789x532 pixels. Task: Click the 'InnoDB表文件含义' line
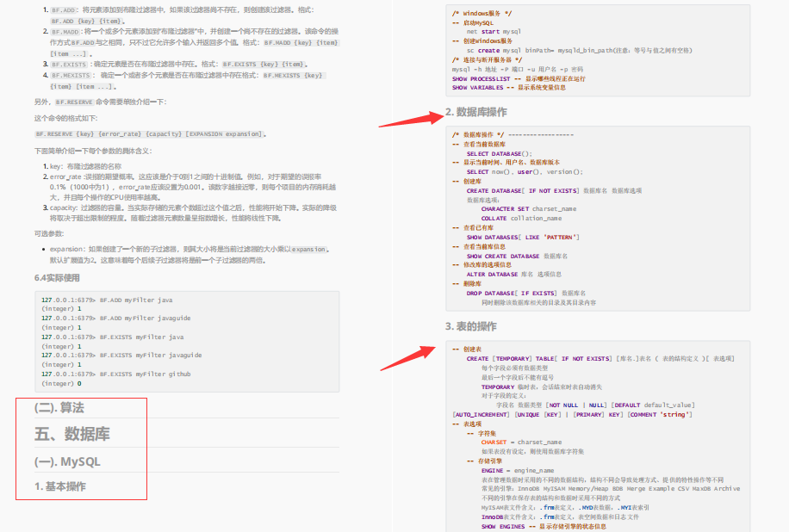coord(560,517)
